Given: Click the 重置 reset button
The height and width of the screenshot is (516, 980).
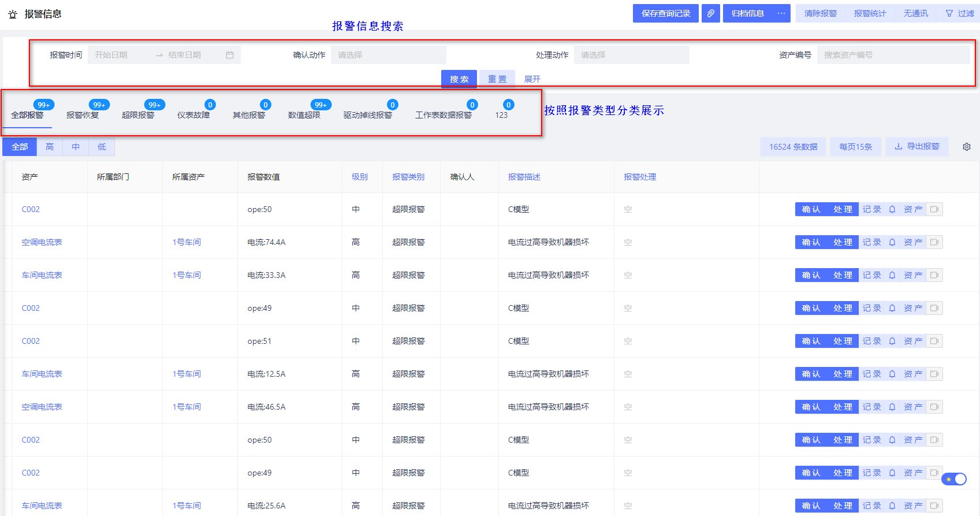Looking at the screenshot, I should point(497,79).
